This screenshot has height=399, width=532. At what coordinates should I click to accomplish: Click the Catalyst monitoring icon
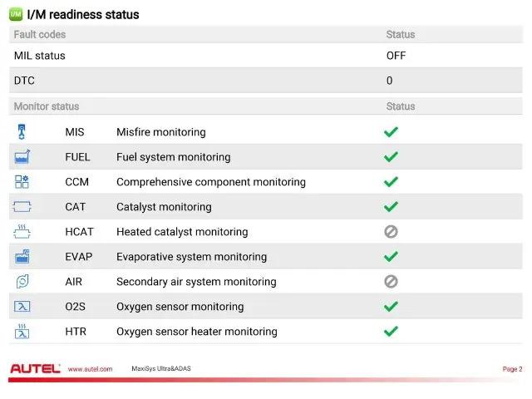click(22, 207)
